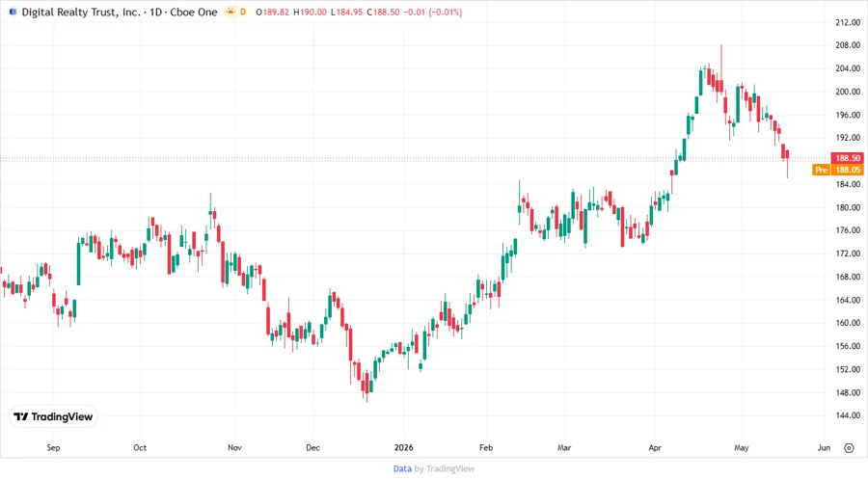
Task: Click the May label on time axis
Action: (x=742, y=447)
